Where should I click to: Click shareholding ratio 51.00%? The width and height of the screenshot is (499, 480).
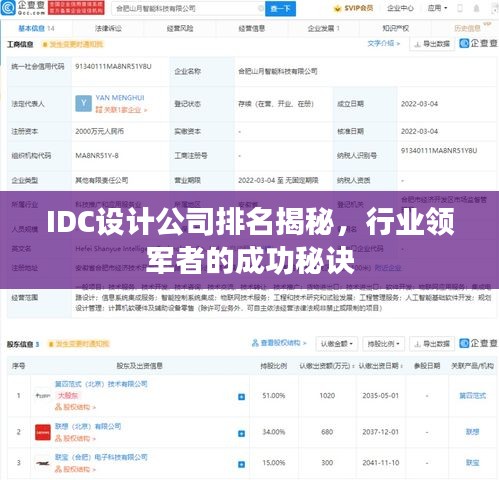[x=274, y=396]
